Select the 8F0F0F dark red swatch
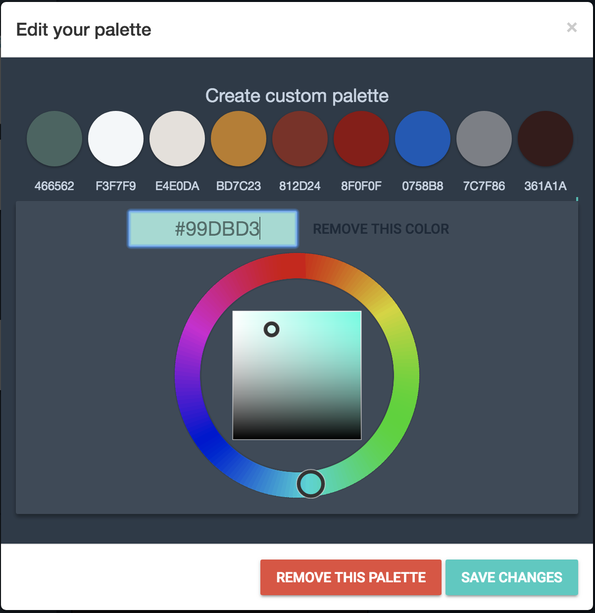The height and width of the screenshot is (613, 595). 361,139
